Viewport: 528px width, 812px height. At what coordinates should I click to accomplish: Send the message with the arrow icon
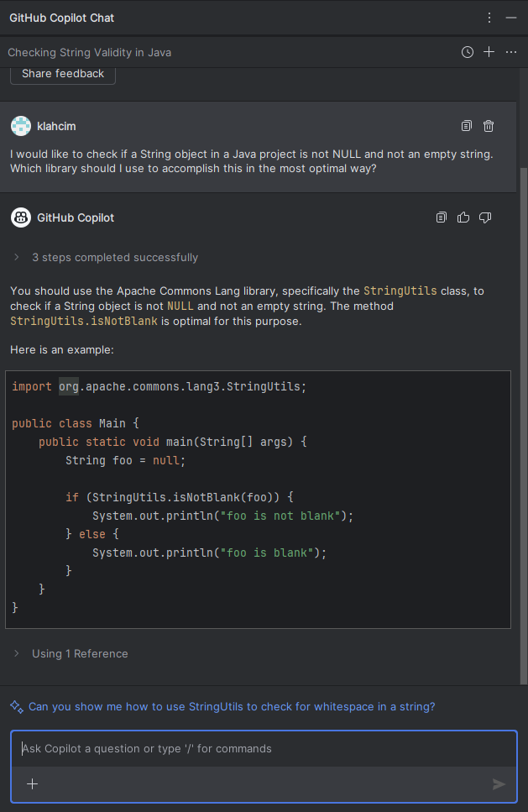click(499, 783)
